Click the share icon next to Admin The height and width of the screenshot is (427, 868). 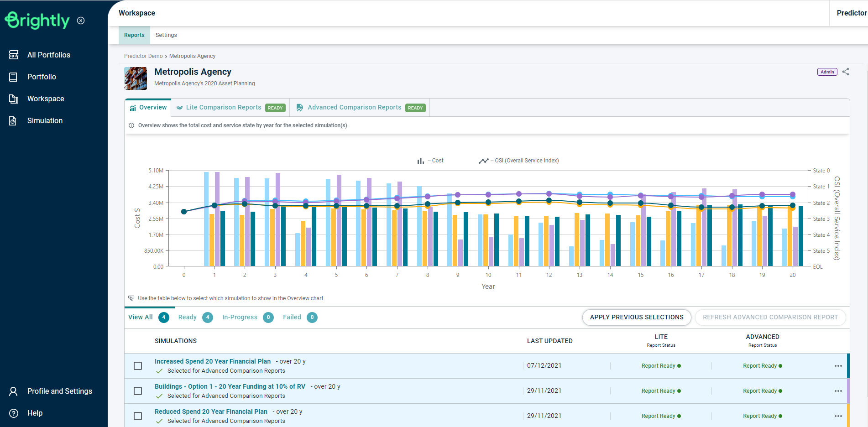pyautogui.click(x=846, y=72)
